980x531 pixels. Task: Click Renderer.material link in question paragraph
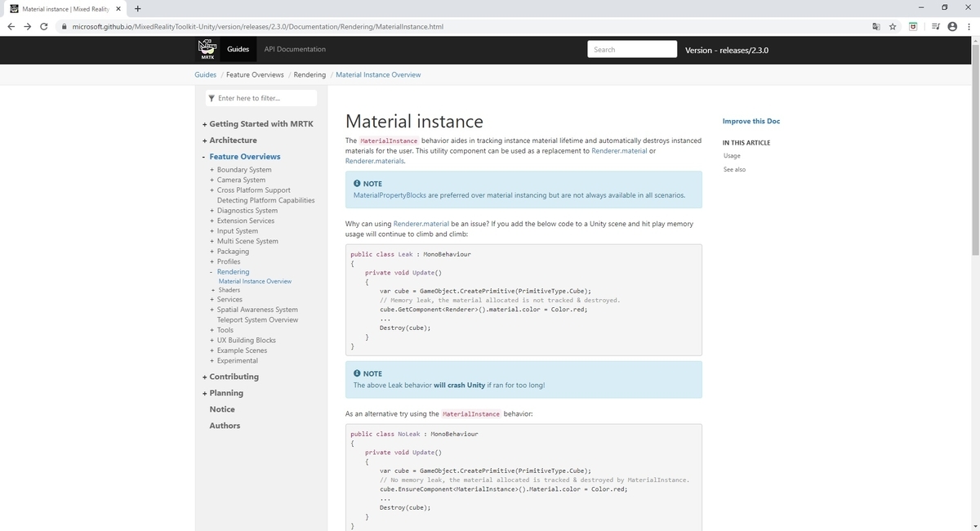[421, 224]
